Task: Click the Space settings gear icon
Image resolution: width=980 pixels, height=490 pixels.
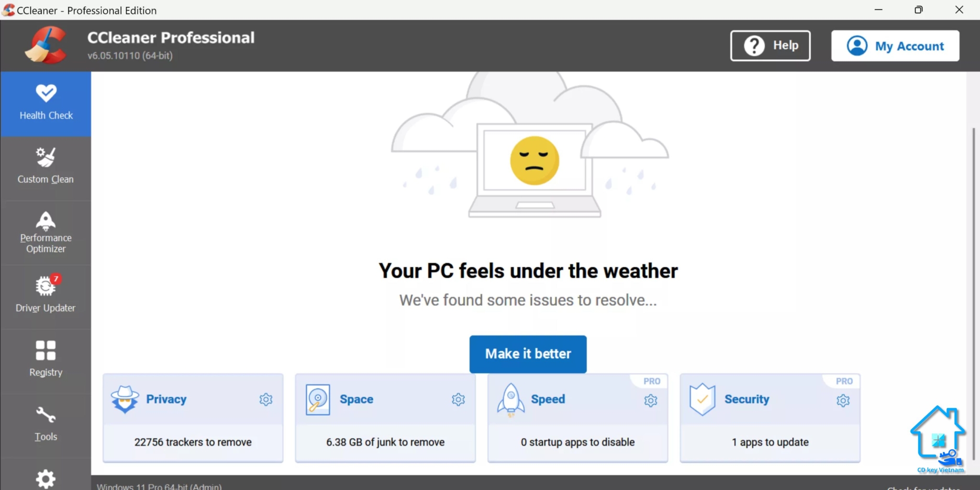Action: pos(458,400)
